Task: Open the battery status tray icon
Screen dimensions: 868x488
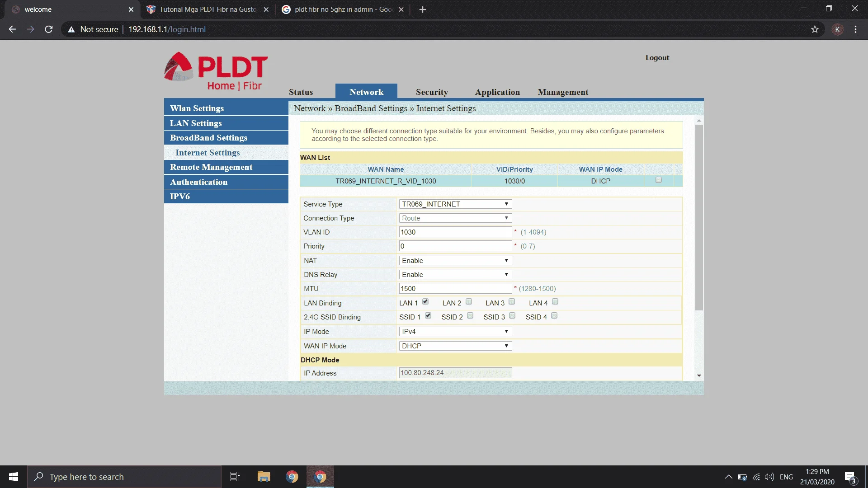Action: pyautogui.click(x=742, y=477)
